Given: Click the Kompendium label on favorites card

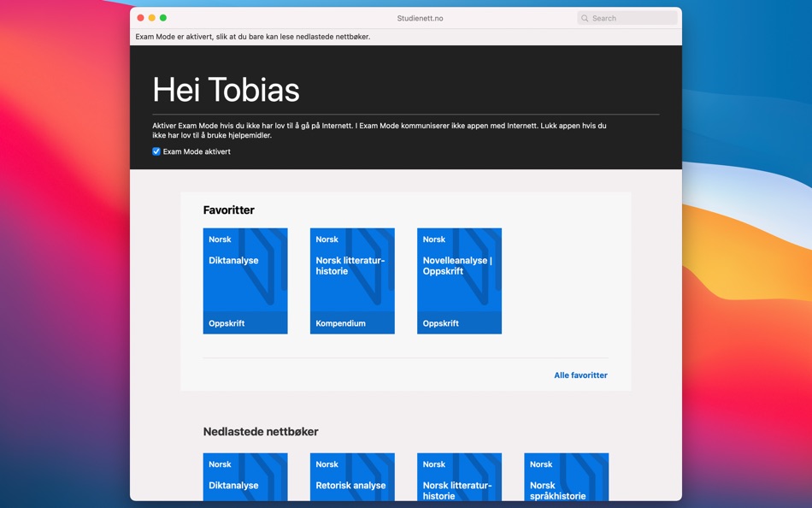Looking at the screenshot, I should [341, 323].
